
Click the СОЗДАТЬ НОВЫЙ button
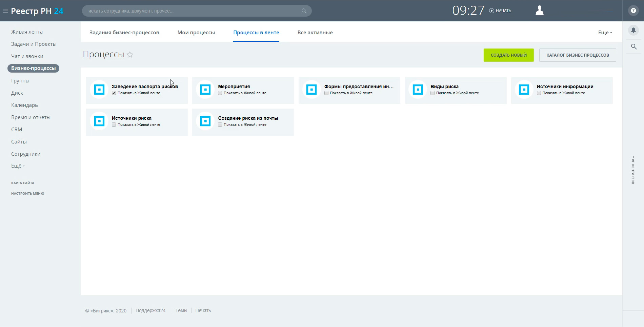tap(508, 55)
